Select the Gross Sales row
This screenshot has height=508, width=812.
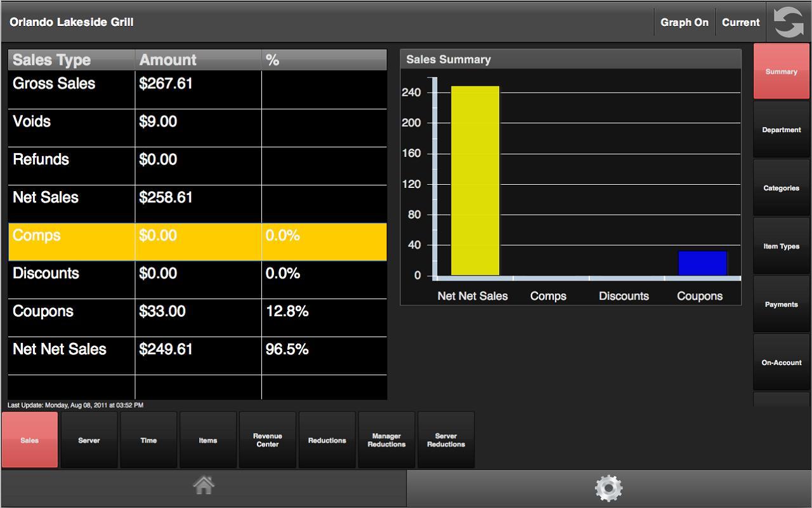(x=197, y=90)
